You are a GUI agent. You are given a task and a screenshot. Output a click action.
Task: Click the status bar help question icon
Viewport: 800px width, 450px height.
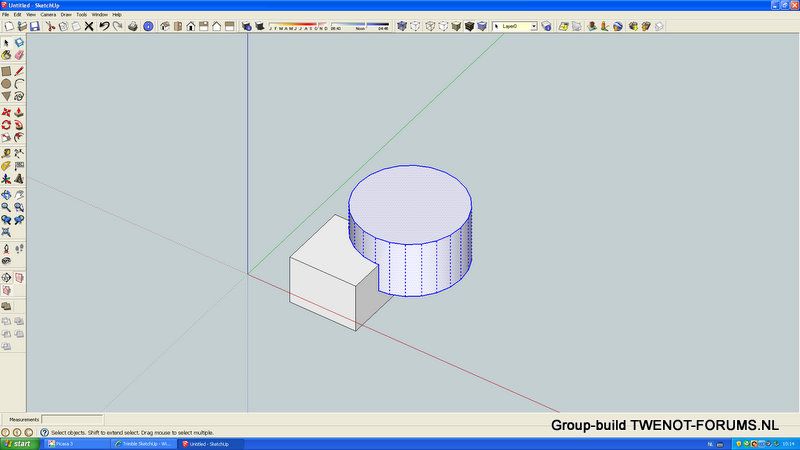(x=44, y=432)
